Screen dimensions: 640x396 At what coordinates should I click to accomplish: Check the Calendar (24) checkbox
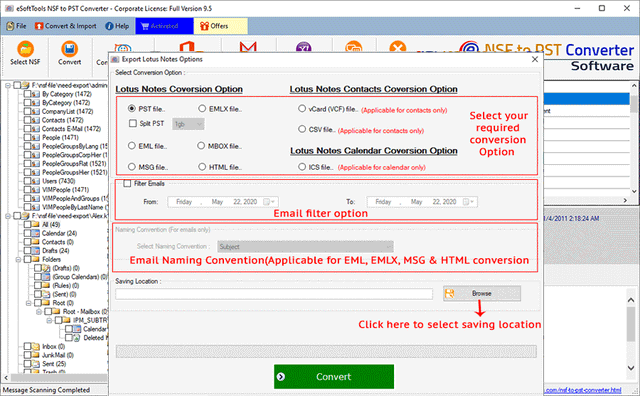[27, 233]
